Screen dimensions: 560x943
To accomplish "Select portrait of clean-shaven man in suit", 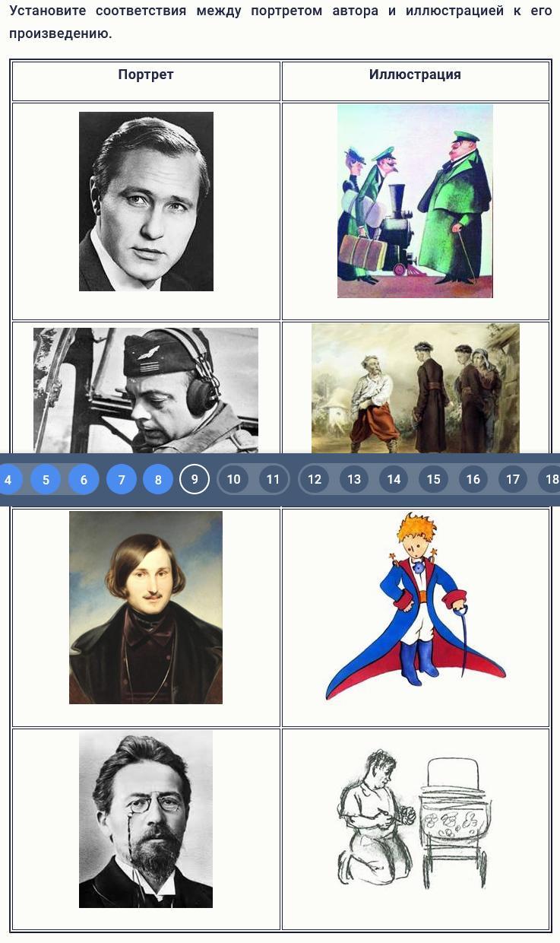I will (x=146, y=202).
